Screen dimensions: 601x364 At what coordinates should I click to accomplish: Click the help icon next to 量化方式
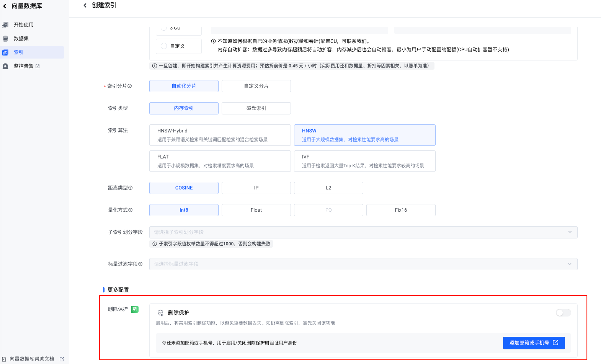(x=131, y=210)
